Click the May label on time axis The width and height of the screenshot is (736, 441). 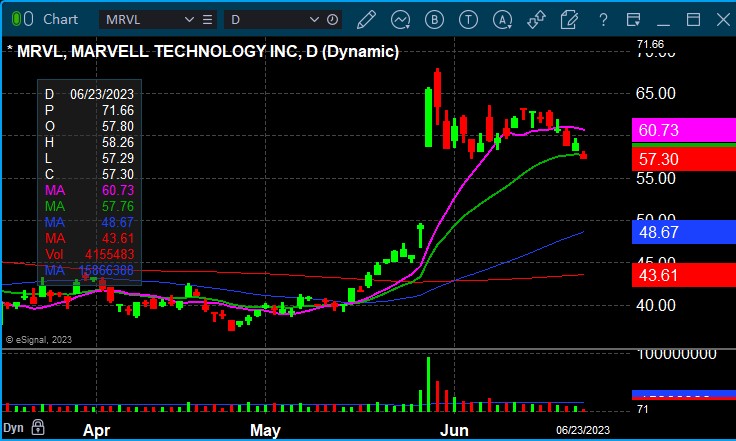pyautogui.click(x=265, y=430)
